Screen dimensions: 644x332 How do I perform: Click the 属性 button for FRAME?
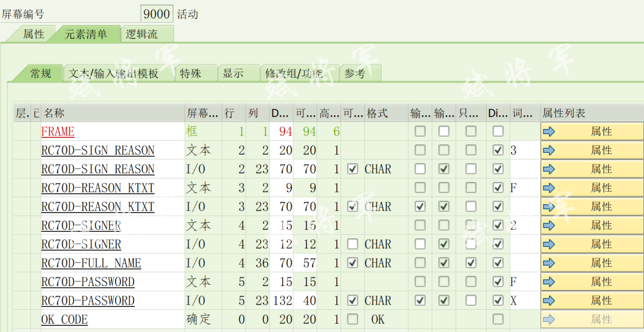coord(592,131)
